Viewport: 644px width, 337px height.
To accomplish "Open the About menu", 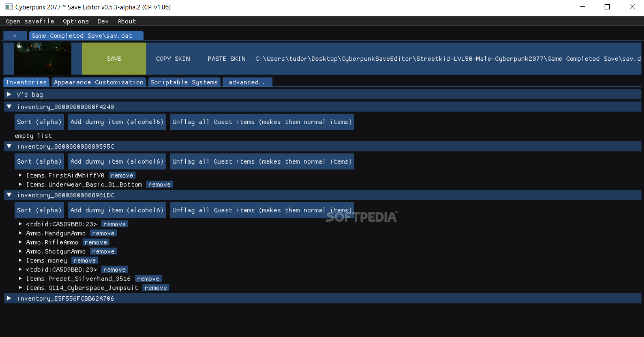I will tap(127, 21).
